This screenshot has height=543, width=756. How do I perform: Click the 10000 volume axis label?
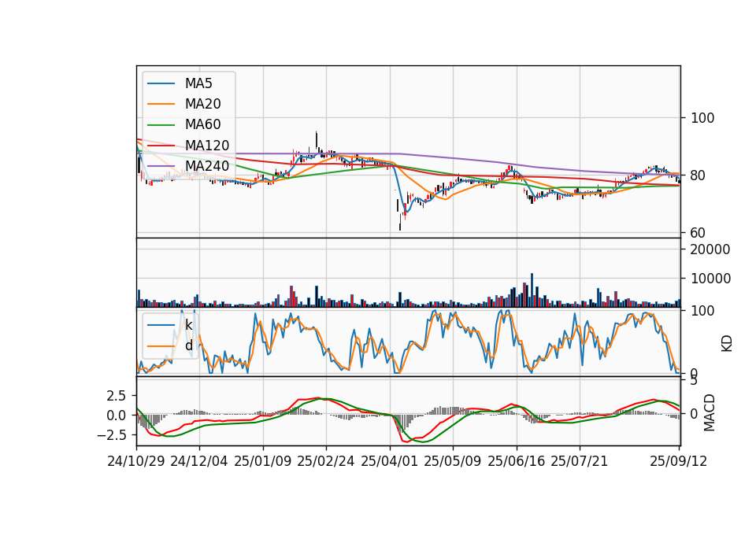pyautogui.click(x=710, y=279)
